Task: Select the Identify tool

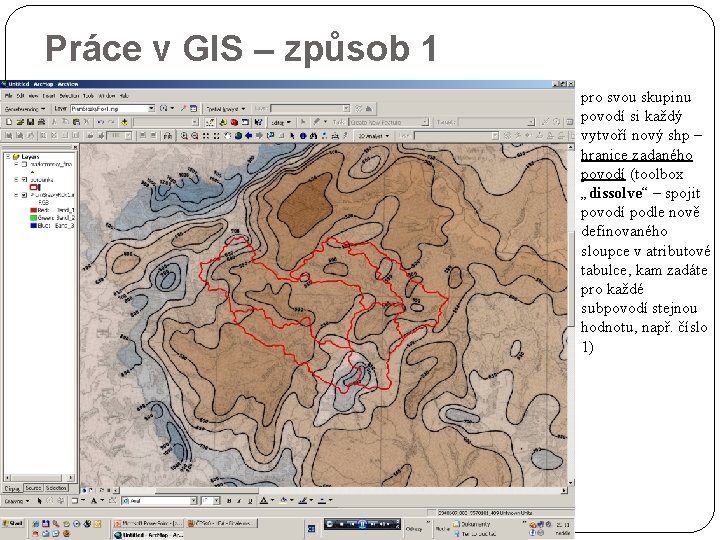Action: pos(303,136)
